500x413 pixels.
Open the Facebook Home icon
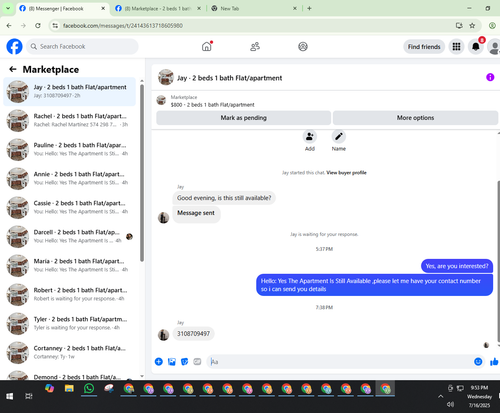point(207,47)
